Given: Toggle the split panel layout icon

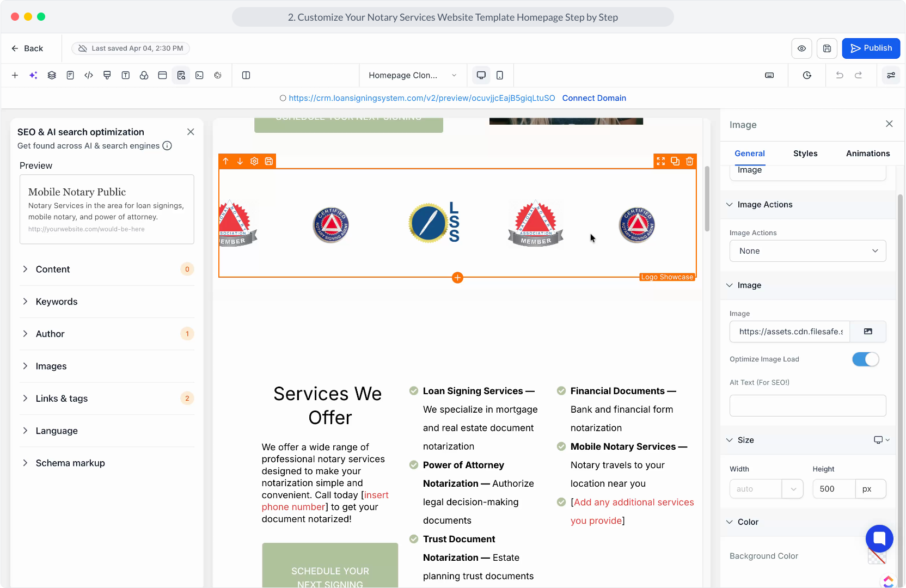Looking at the screenshot, I should pos(246,75).
